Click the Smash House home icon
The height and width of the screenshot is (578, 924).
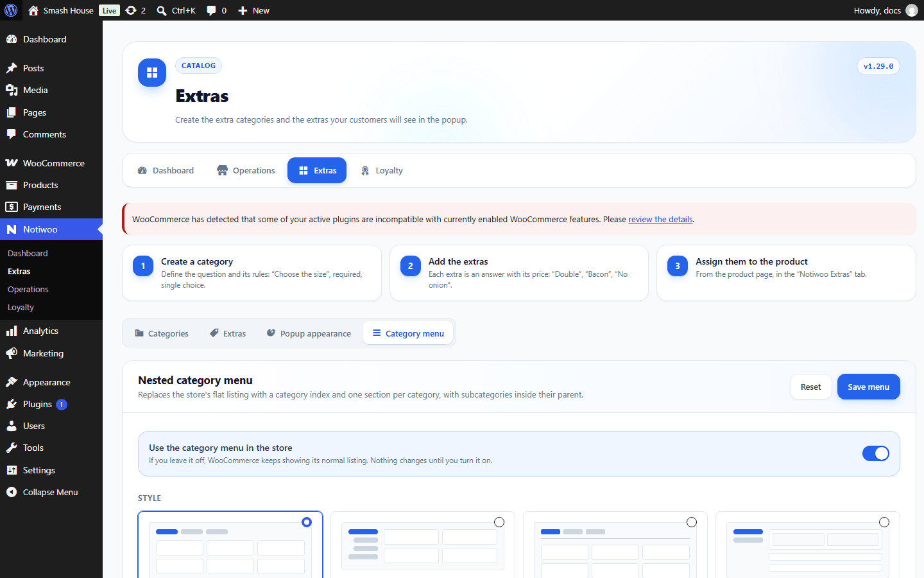[x=33, y=10]
